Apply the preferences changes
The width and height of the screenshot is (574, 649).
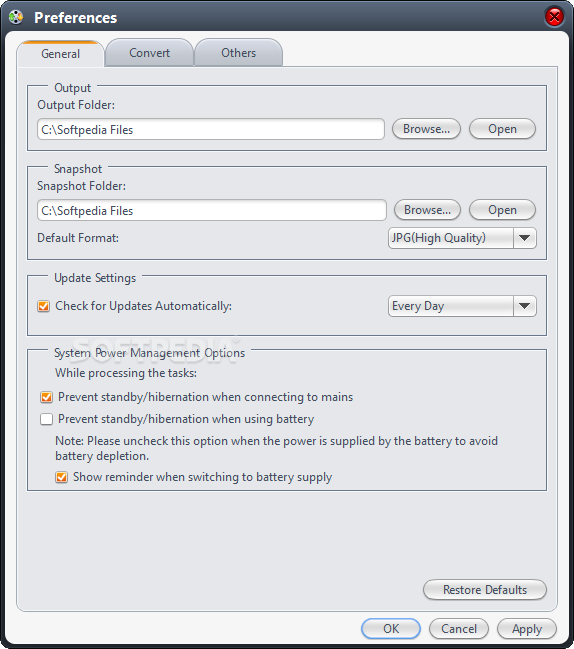point(527,629)
